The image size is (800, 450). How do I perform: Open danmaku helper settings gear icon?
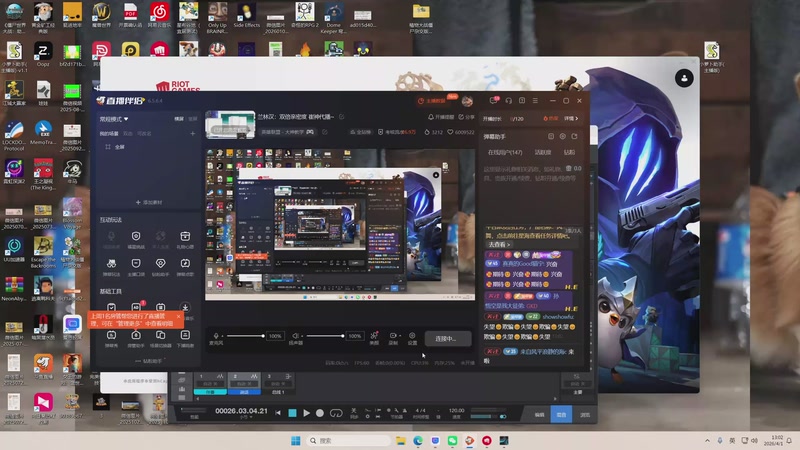point(563,136)
